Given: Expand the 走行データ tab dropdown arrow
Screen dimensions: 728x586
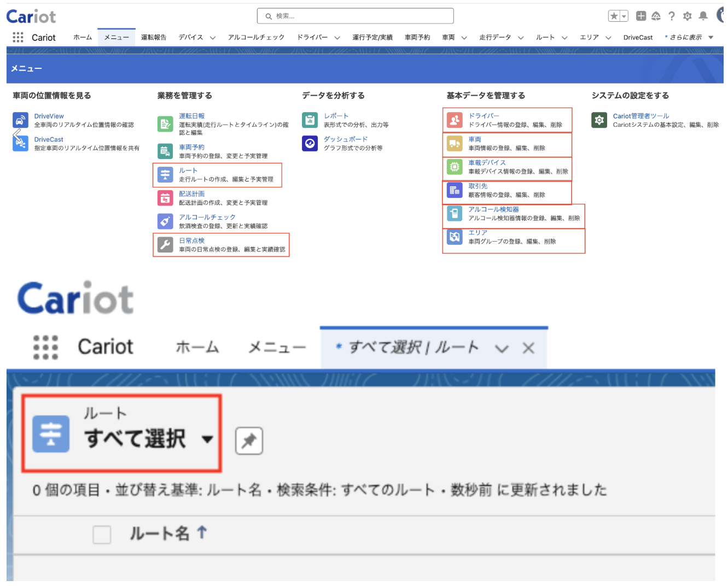Looking at the screenshot, I should pos(521,38).
